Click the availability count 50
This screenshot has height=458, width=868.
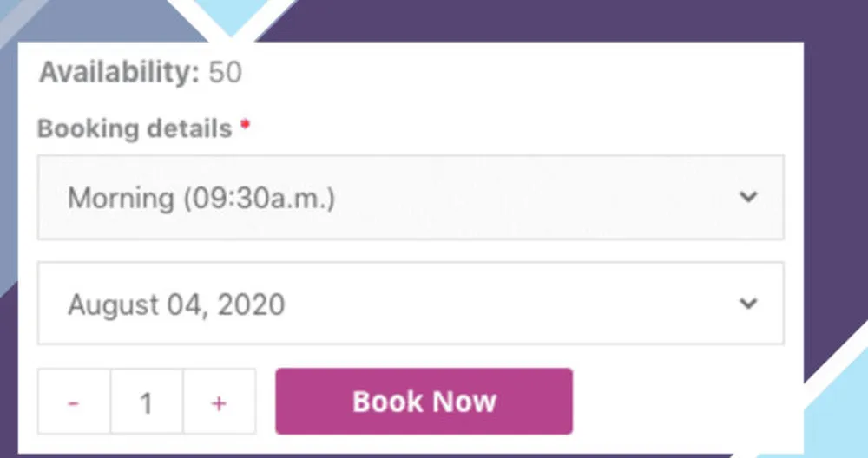point(225,73)
